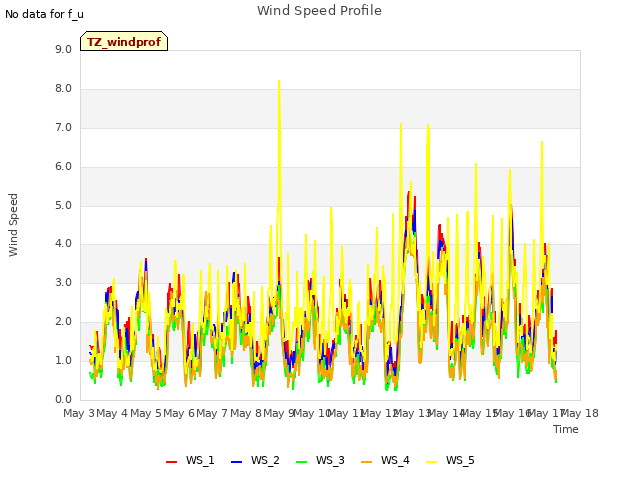Select the WS_1 legend label
This screenshot has width=640, height=480.
coord(200,460)
